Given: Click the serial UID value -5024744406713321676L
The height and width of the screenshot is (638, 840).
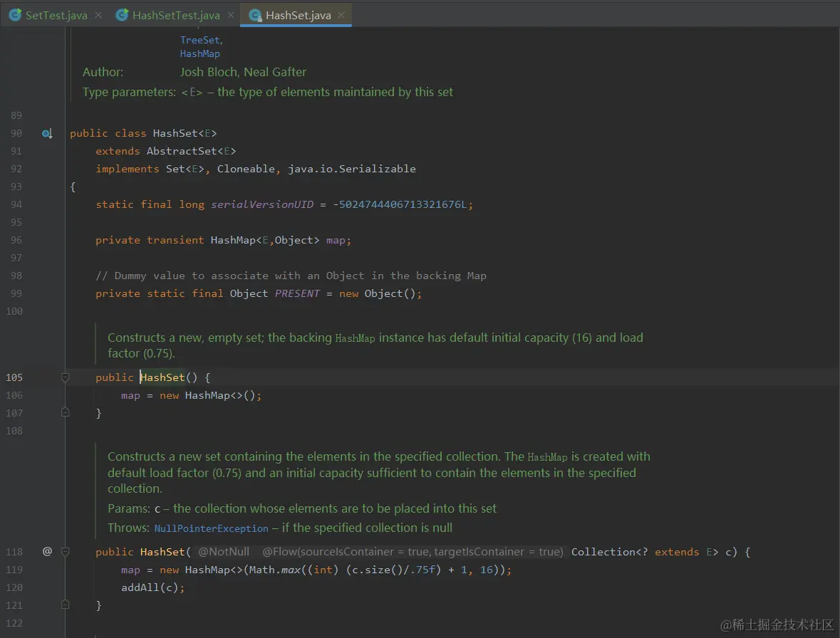Looking at the screenshot, I should pos(400,204).
